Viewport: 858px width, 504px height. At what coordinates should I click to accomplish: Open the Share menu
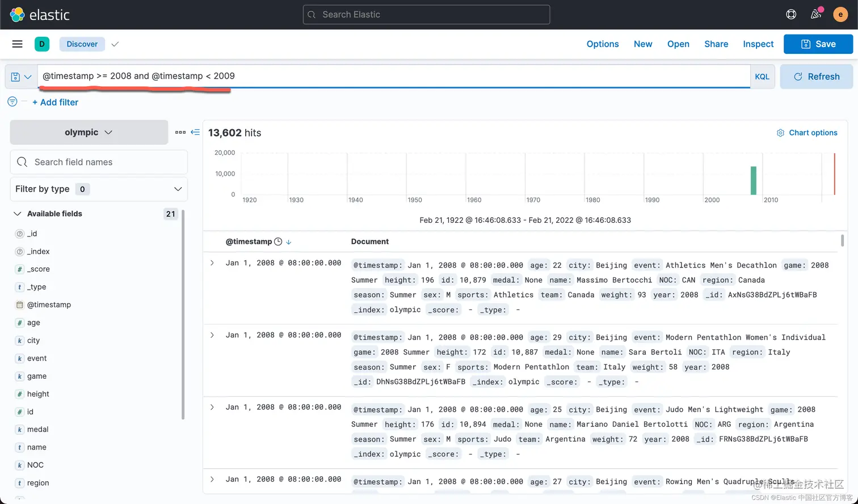[716, 44]
